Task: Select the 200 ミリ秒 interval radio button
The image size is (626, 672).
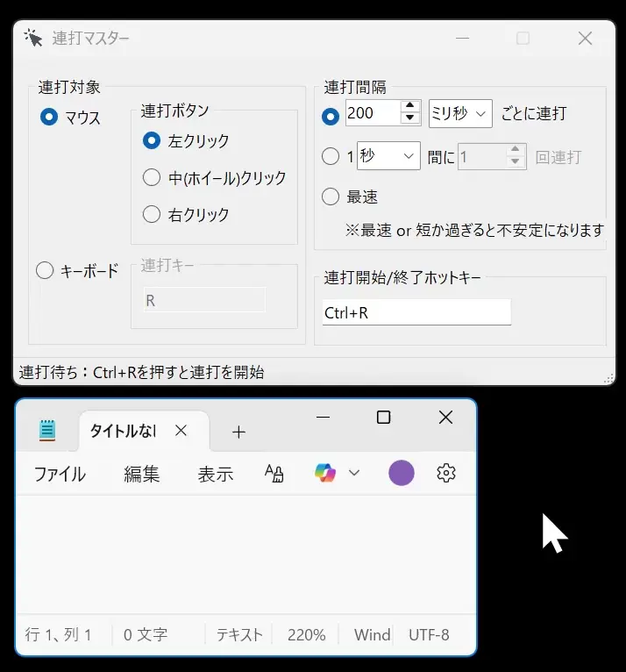Action: 331,116
